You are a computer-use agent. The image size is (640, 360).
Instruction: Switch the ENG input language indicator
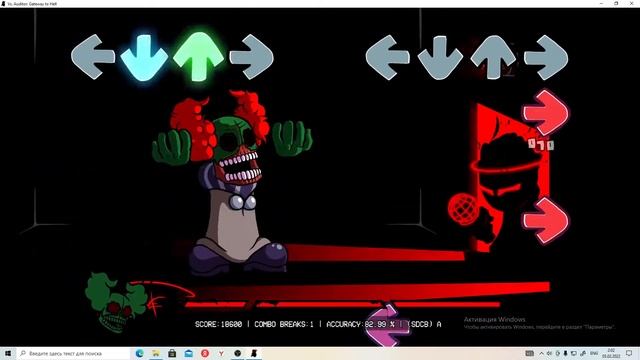[594, 353]
